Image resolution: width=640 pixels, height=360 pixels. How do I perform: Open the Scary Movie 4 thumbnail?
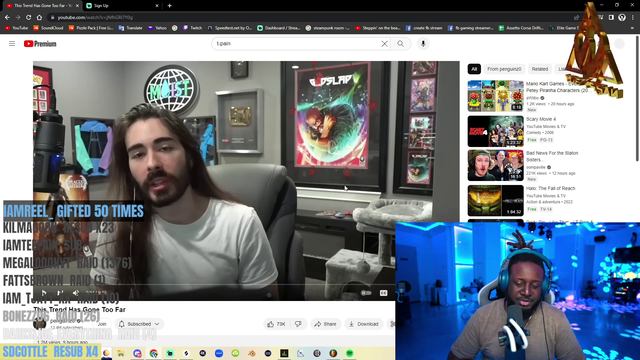pyautogui.click(x=496, y=131)
